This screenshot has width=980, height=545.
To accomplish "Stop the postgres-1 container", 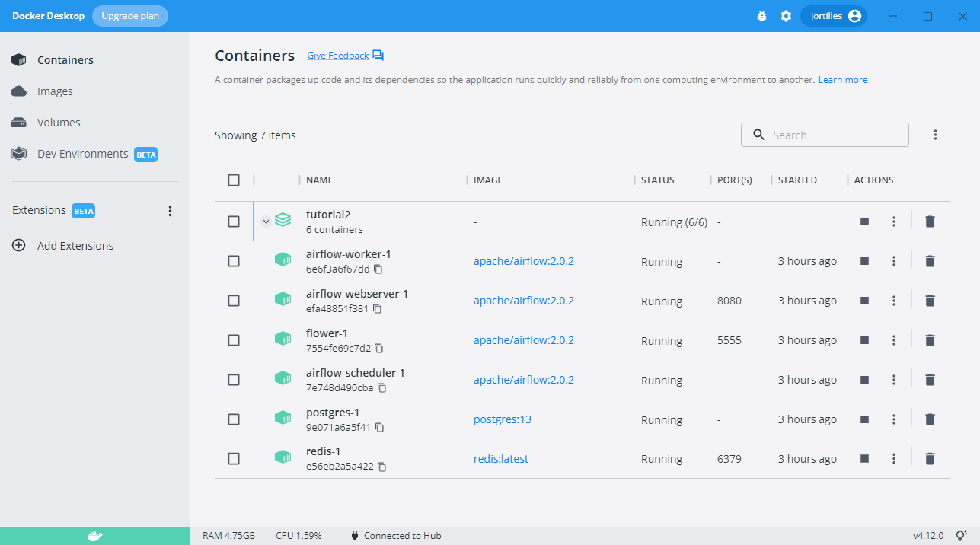I will pos(864,419).
